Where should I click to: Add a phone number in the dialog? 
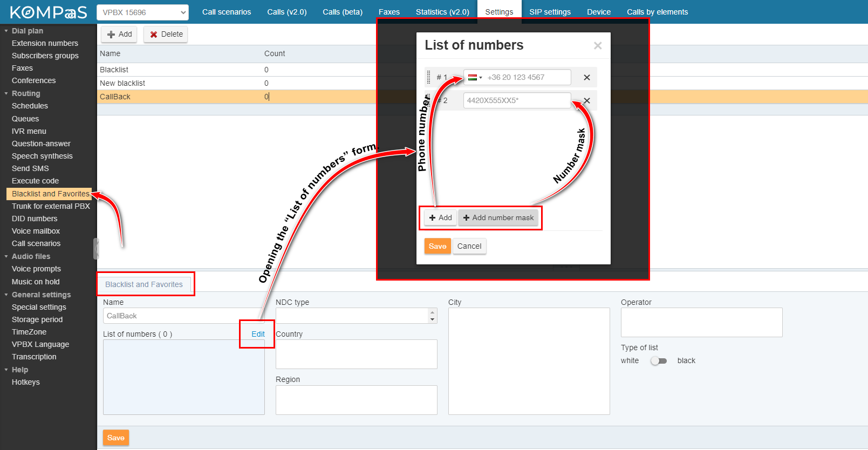(440, 217)
